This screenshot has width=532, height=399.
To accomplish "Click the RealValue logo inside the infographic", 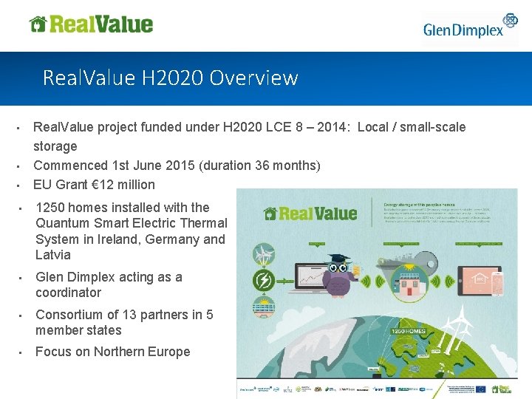I will pos(310,214).
